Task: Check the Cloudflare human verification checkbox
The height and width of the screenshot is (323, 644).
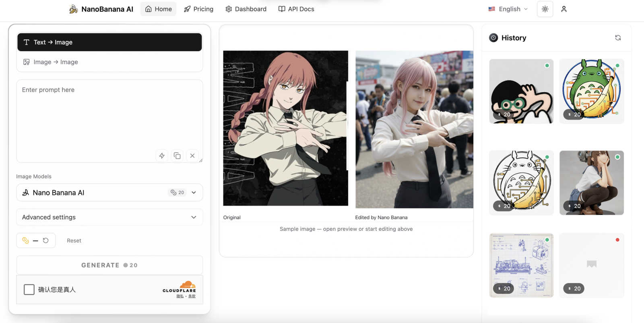Action: (x=29, y=290)
